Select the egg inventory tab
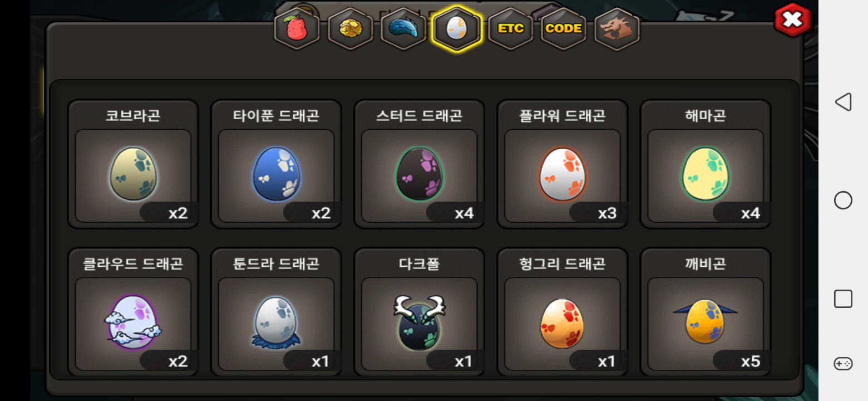 click(x=457, y=28)
